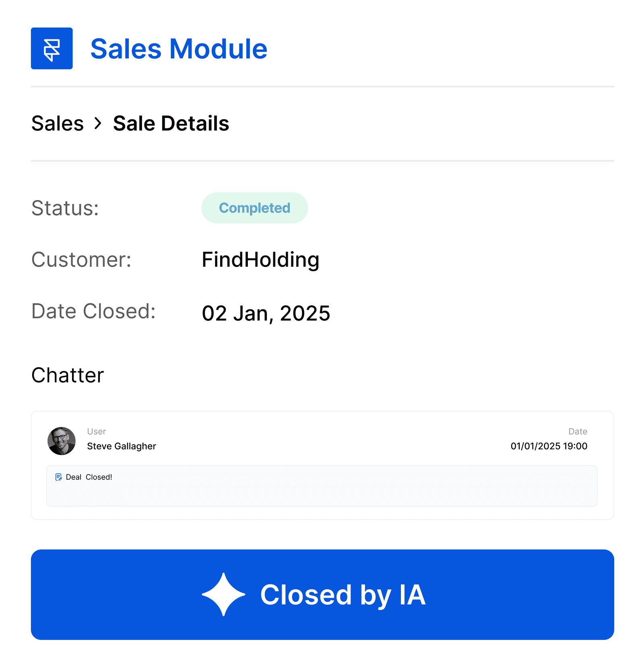Click the Status field label
The image size is (644, 668).
[x=65, y=208]
